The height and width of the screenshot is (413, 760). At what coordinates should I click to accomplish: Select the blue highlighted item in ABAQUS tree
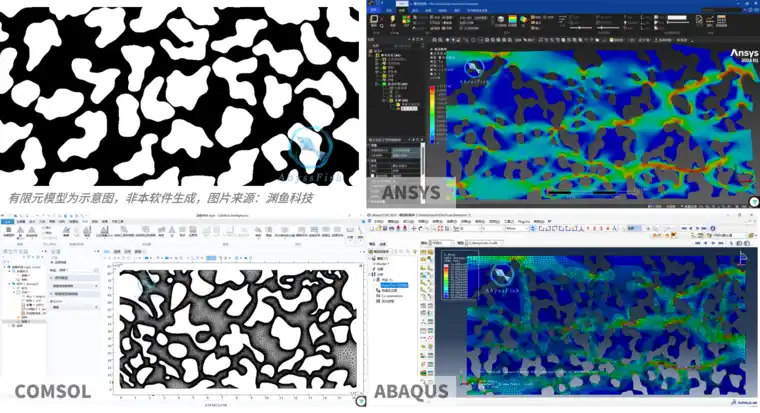(x=395, y=285)
